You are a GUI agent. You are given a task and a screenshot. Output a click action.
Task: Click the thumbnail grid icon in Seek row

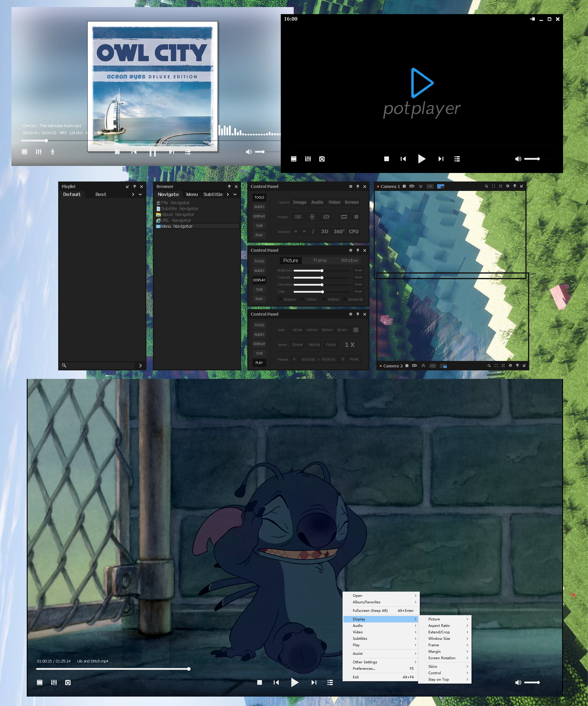coord(356,330)
